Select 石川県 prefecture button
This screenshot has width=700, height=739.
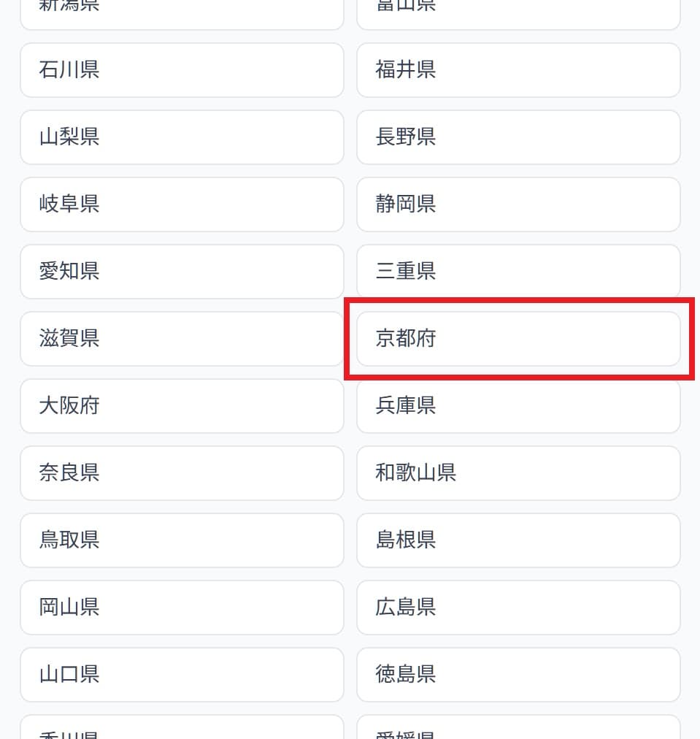click(182, 70)
